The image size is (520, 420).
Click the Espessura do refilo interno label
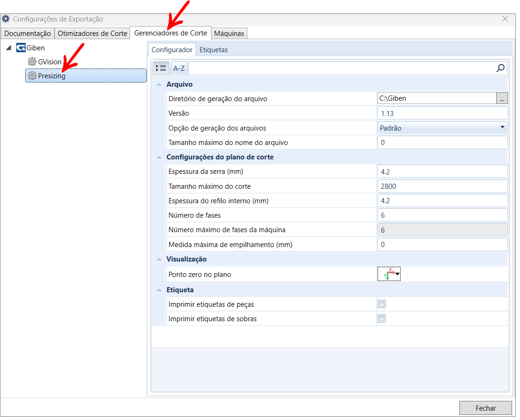click(x=219, y=201)
